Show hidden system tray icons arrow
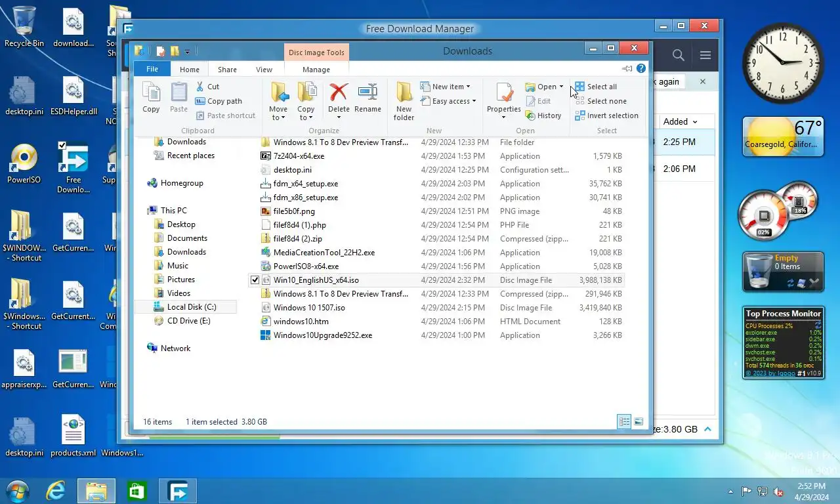 [x=731, y=492]
